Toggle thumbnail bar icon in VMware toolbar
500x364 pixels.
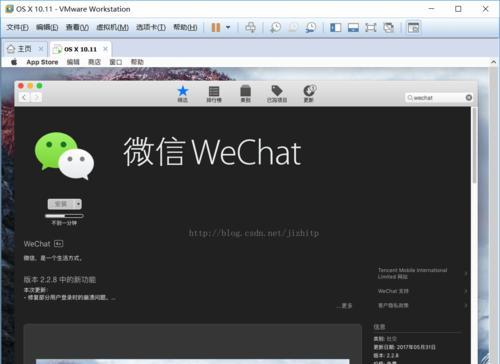pos(353,27)
